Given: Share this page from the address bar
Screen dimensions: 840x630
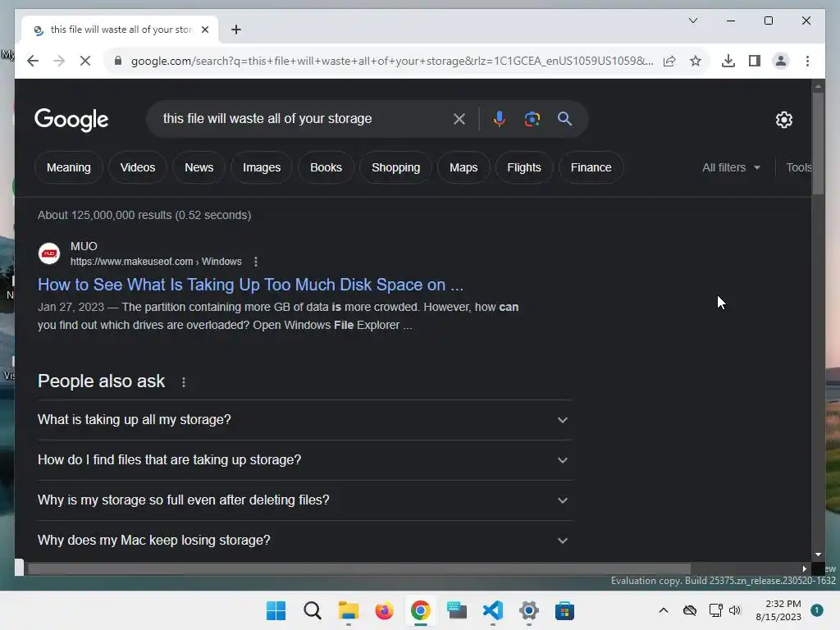Looking at the screenshot, I should point(669,61).
